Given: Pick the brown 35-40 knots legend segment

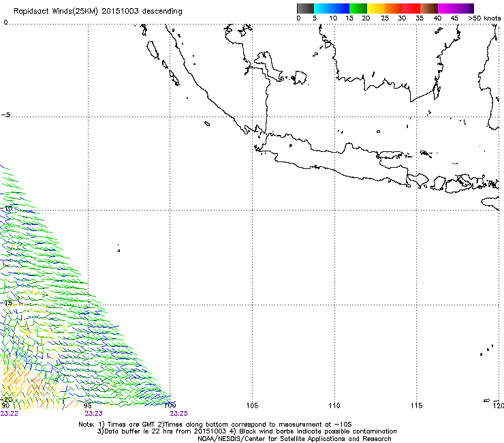Looking at the screenshot, I should 429,8.
